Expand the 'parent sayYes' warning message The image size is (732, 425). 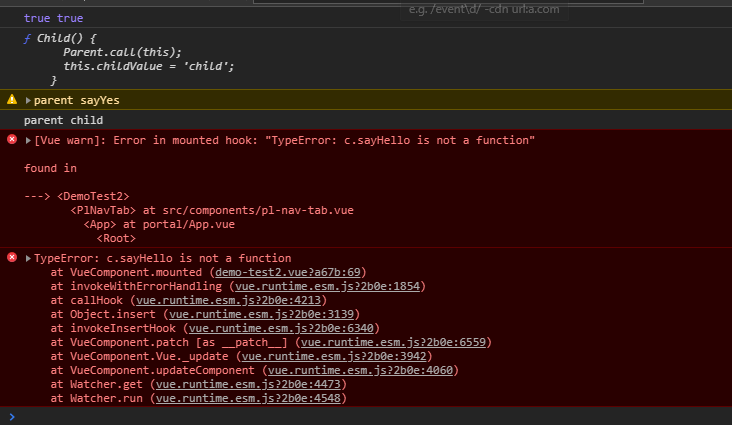pyautogui.click(x=28, y=100)
